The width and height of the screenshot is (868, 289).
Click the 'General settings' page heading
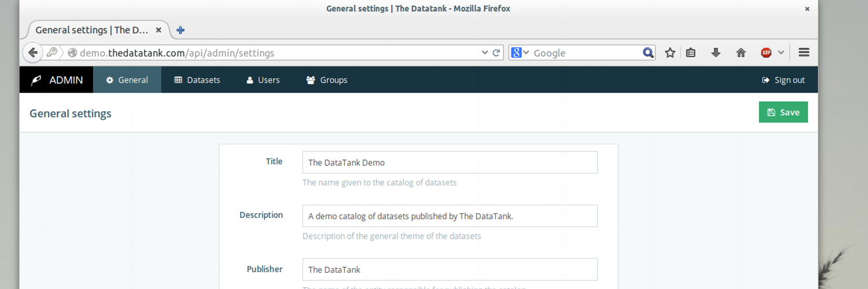click(71, 113)
